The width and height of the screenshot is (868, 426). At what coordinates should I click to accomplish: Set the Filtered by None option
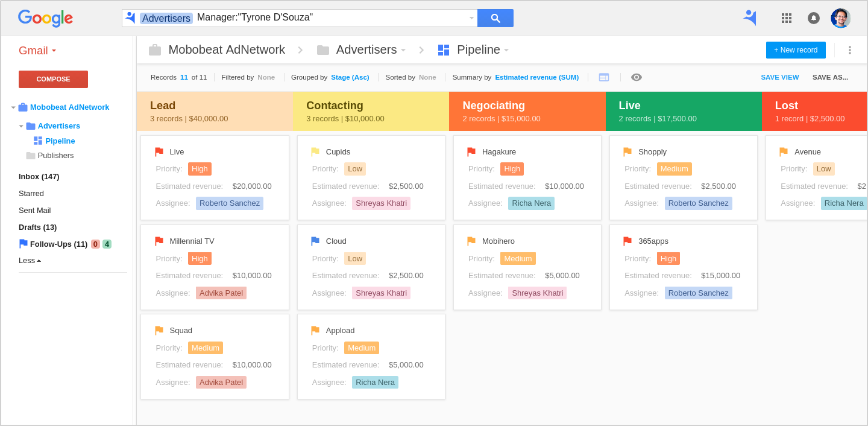click(x=266, y=77)
